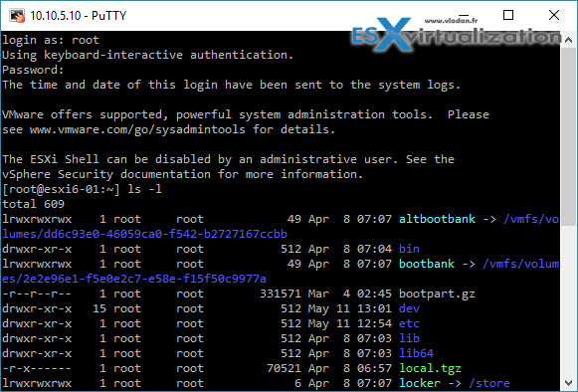Click the '[root@esxi6-01:~] ls -l' command line
The width and height of the screenshot is (578, 392).
(83, 189)
